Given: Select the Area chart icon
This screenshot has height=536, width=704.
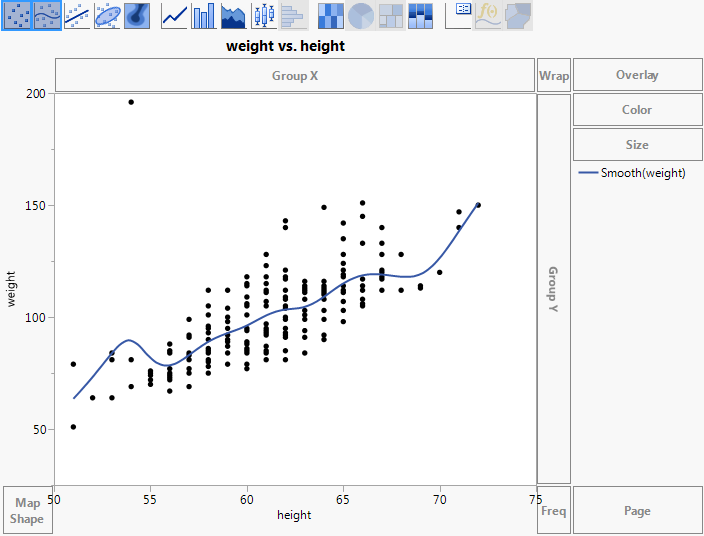Looking at the screenshot, I should point(233,16).
